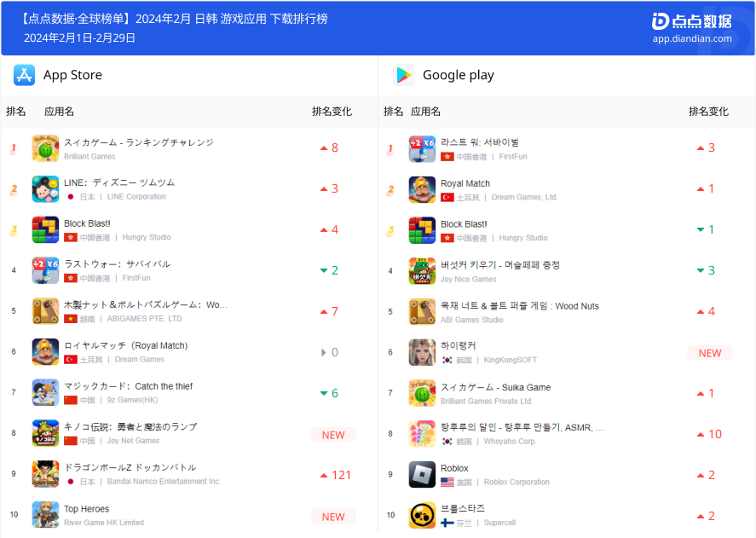Click rank change 10 for Whoyaho Corp. app

[709, 434]
